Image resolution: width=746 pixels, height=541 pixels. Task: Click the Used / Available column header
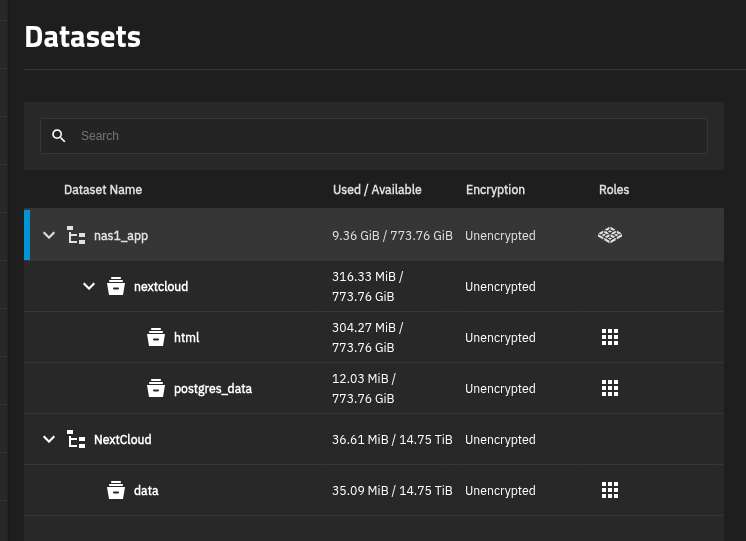pyautogui.click(x=377, y=190)
